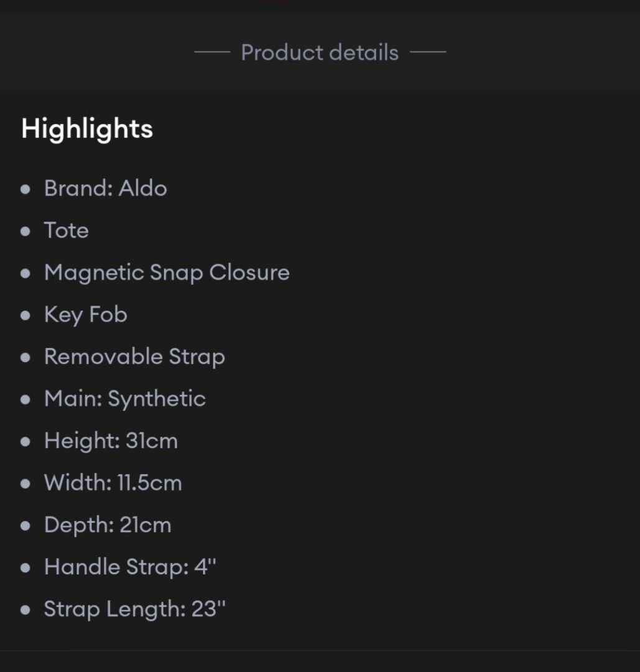Select the Width: 11.5cm line
The width and height of the screenshot is (640, 672).
pyautogui.click(x=113, y=483)
